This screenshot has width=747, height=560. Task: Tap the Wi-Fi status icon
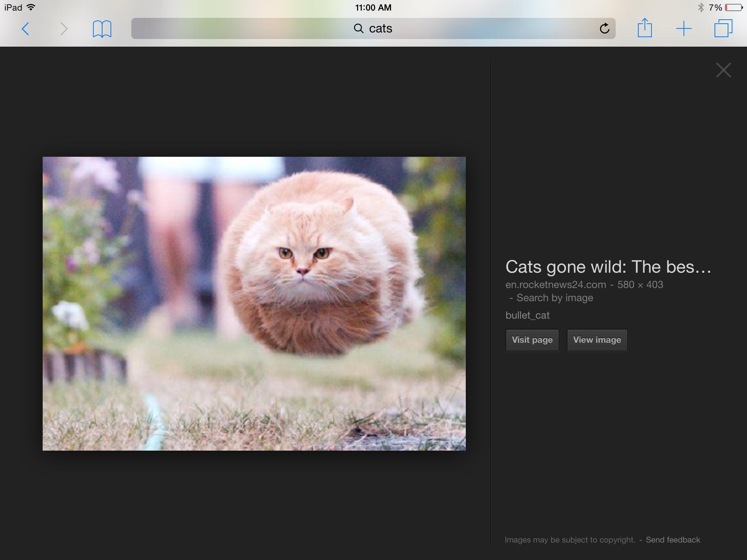pos(31,7)
